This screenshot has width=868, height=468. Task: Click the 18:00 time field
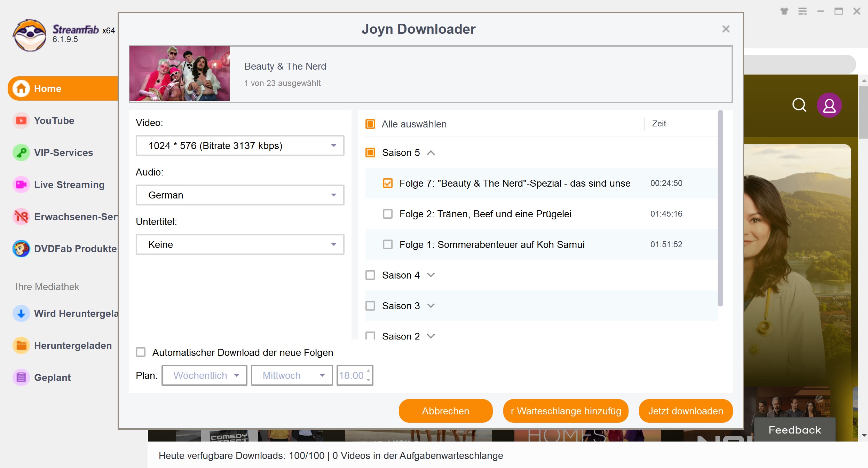(352, 375)
